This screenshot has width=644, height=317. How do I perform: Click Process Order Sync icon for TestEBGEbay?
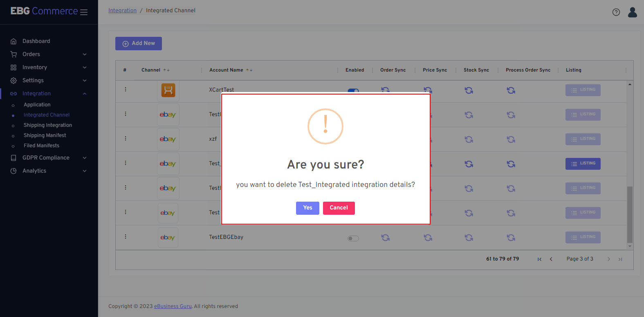pyautogui.click(x=511, y=238)
